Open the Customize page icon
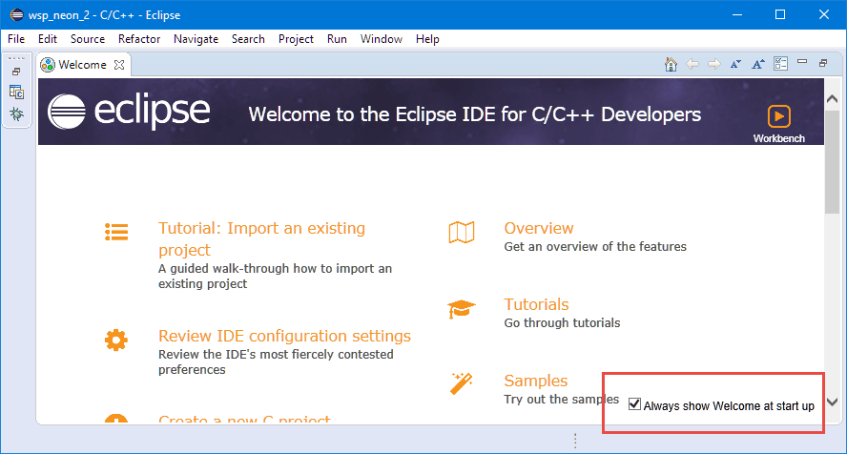 point(781,64)
